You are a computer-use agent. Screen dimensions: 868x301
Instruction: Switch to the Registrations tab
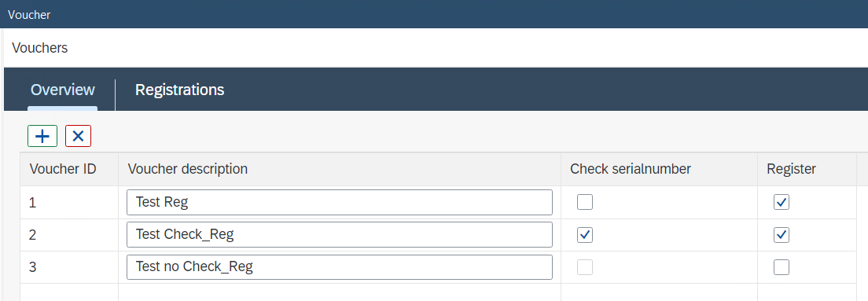179,90
